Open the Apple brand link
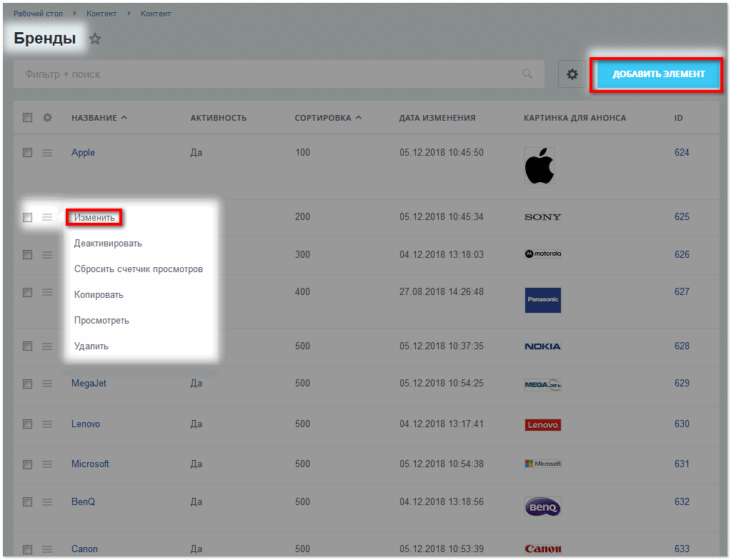This screenshot has width=731, height=560. [83, 152]
